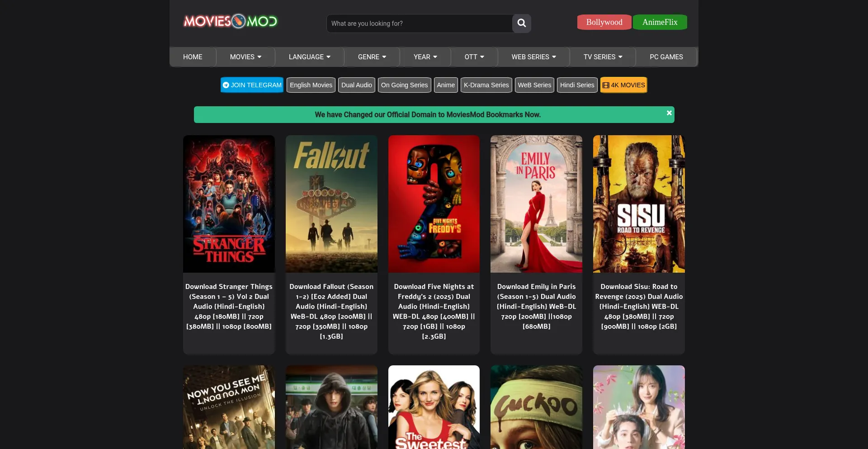The width and height of the screenshot is (868, 449).
Task: Open the pink floral drama poster
Action: pyautogui.click(x=639, y=407)
